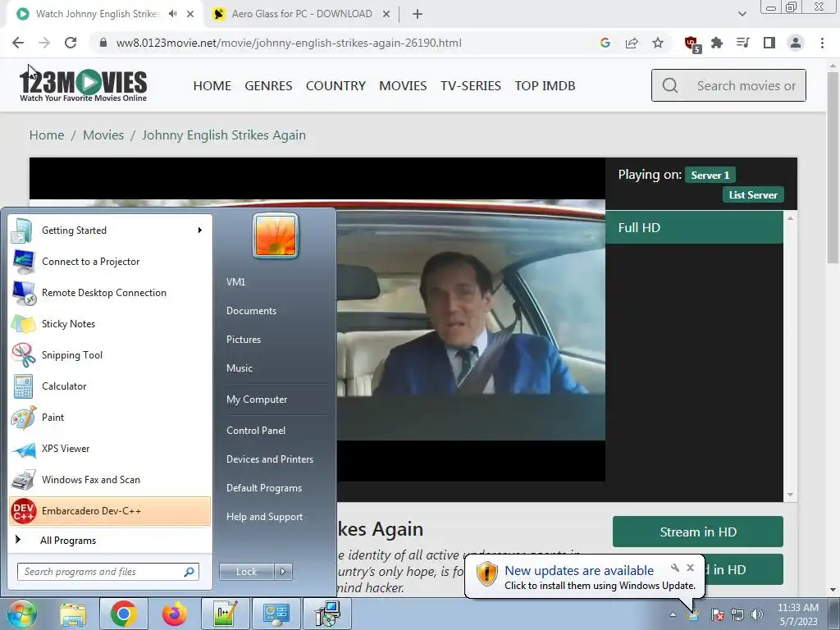This screenshot has height=630, width=840.
Task: Click Chrome icon in taskbar
Action: 124,614
